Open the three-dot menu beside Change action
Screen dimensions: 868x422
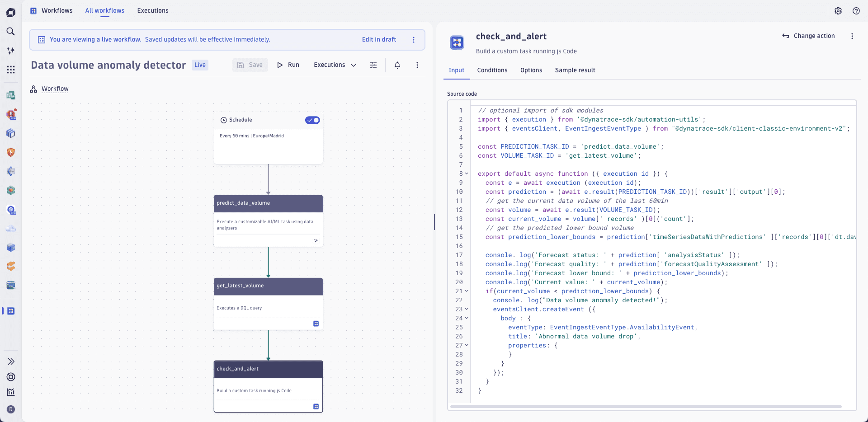(x=852, y=36)
